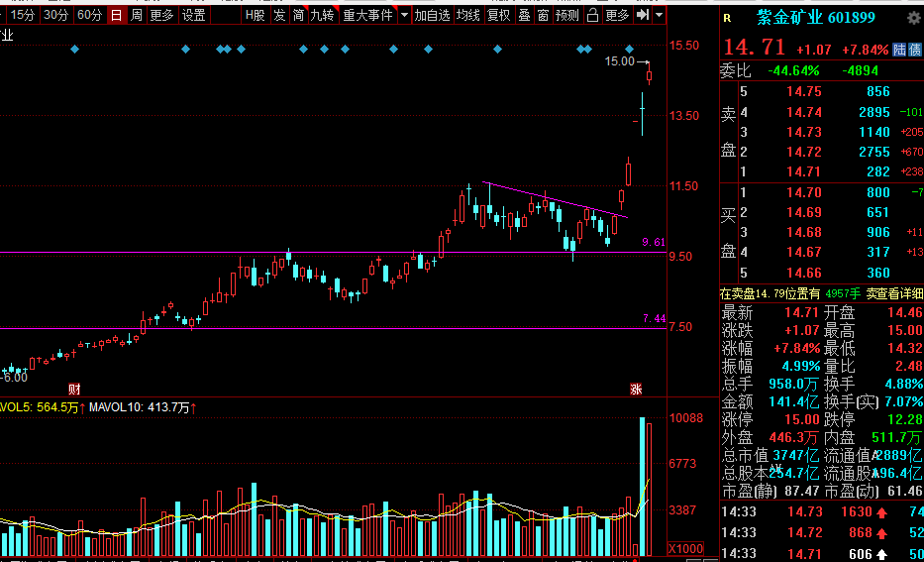The width and height of the screenshot is (924, 562).
Task: Click the 窗 window icon
Action: tap(544, 15)
